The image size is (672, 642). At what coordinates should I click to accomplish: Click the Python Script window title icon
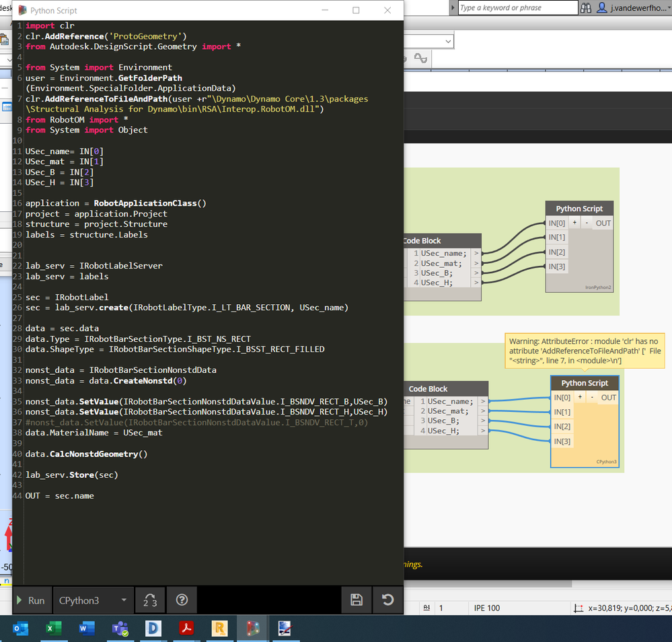pyautogui.click(x=23, y=10)
